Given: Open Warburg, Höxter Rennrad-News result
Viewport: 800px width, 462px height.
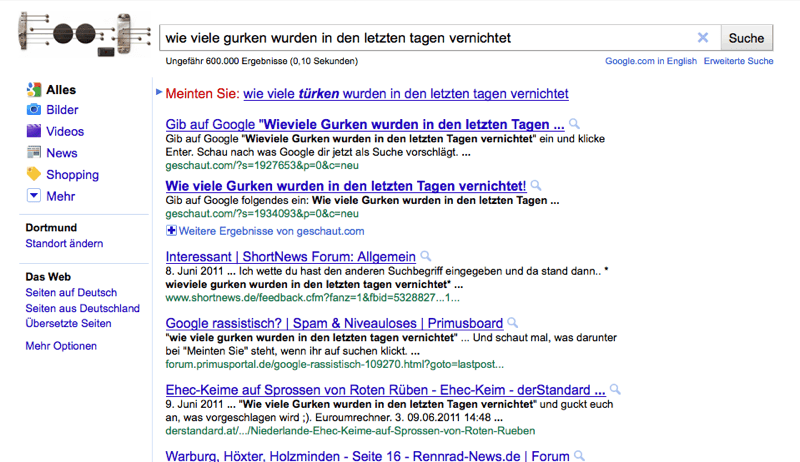Looking at the screenshot, I should (367, 456).
